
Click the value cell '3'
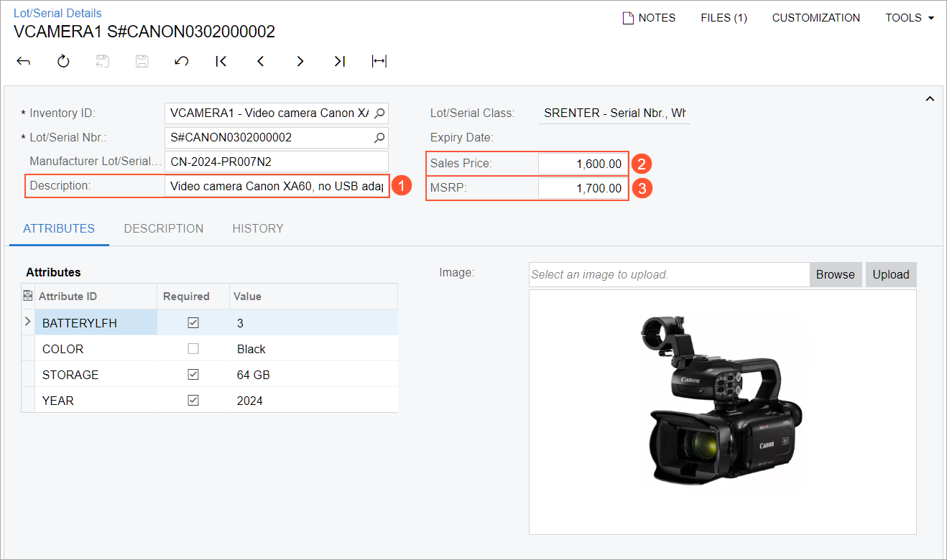[x=313, y=323]
